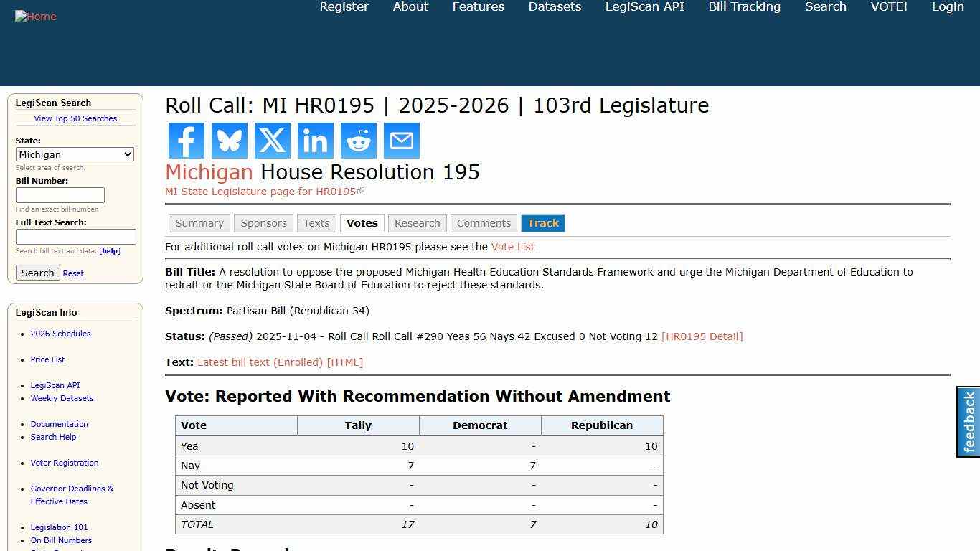Open the Sponsors tab
The height and width of the screenshot is (551, 980).
(x=263, y=222)
